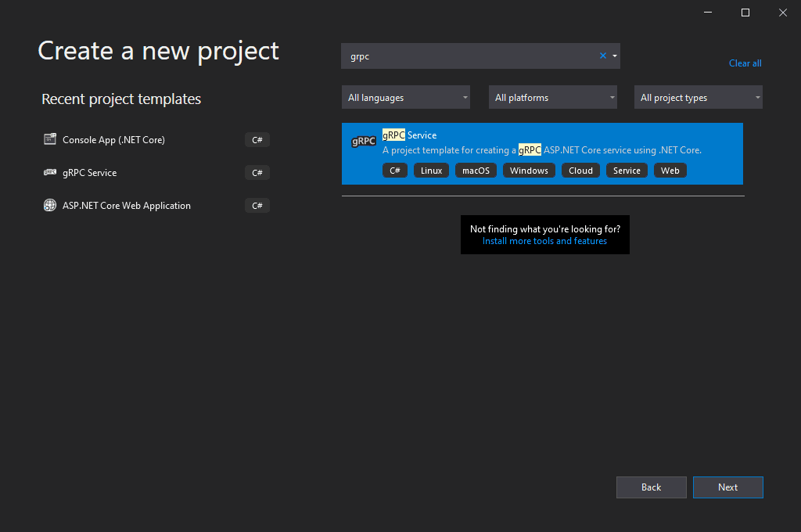Click the C# badge beside gRPC Service recent template

coord(257,172)
